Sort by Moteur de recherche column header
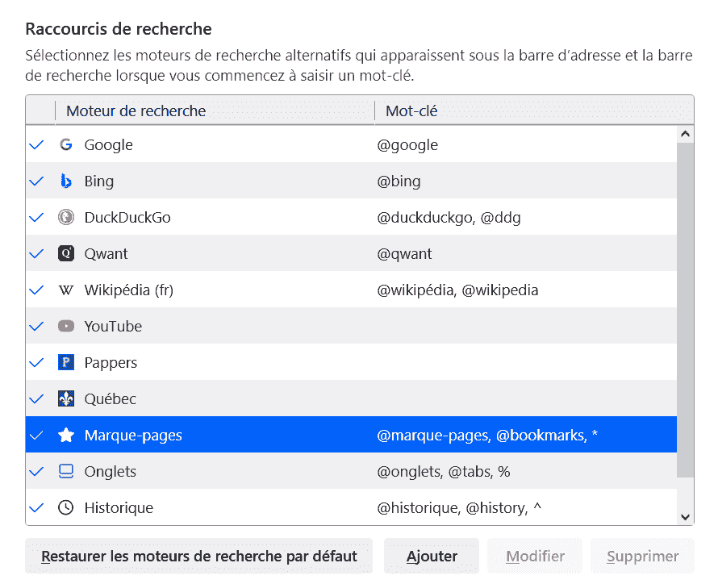718x588 pixels. [x=215, y=111]
